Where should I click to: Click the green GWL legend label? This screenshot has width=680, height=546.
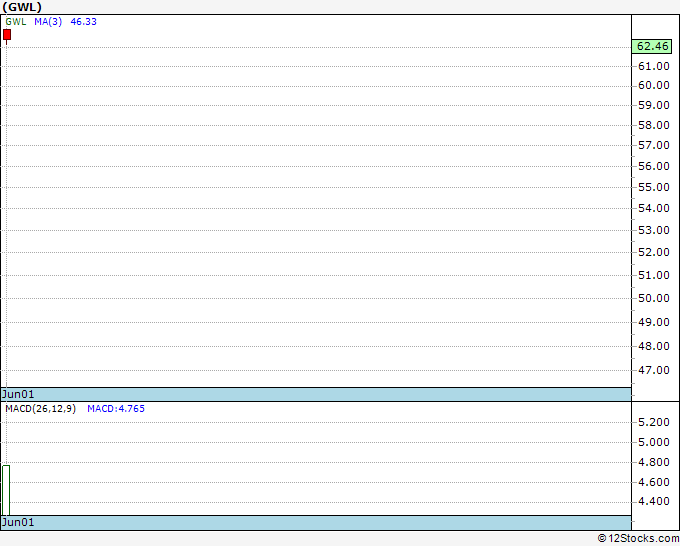coord(16,22)
